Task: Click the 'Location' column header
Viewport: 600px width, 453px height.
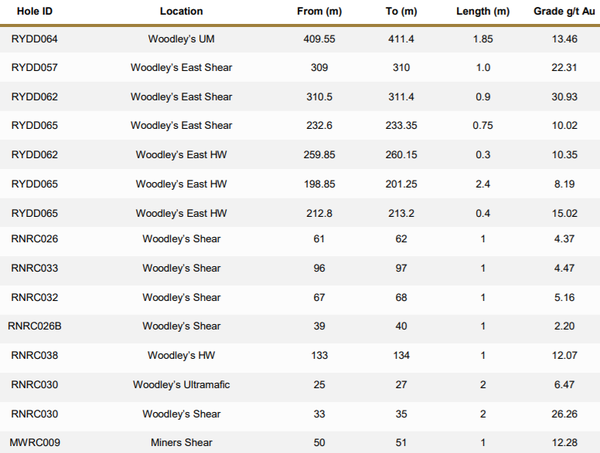Action: coord(181,11)
